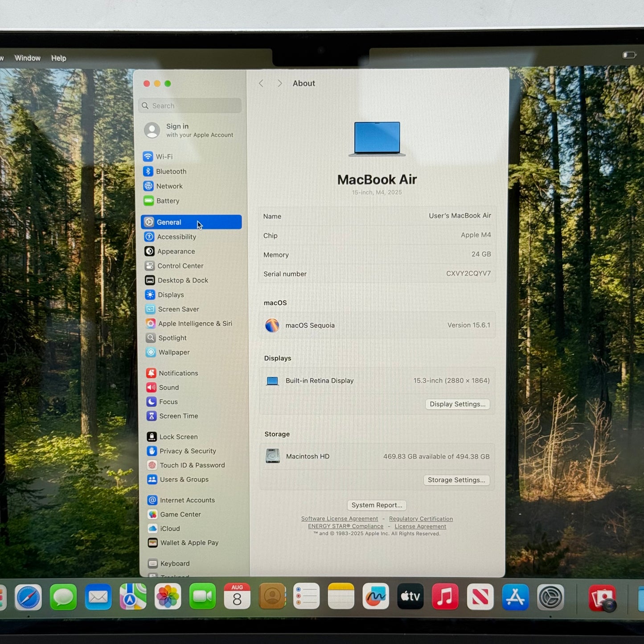Launch FaceTime from the Dock

tap(202, 596)
